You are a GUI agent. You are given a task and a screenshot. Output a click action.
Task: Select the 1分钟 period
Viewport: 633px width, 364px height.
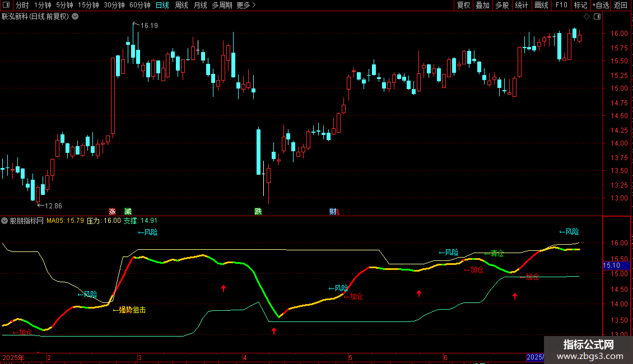tap(43, 5)
